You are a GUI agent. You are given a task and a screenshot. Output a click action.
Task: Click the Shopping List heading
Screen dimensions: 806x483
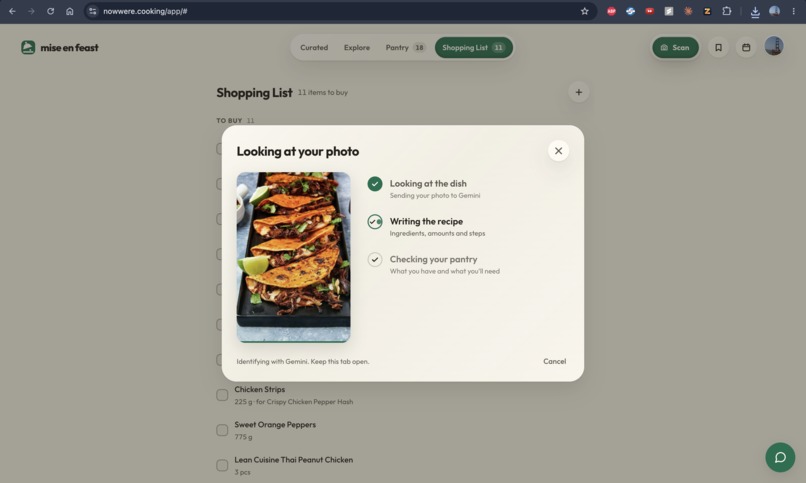pos(254,92)
